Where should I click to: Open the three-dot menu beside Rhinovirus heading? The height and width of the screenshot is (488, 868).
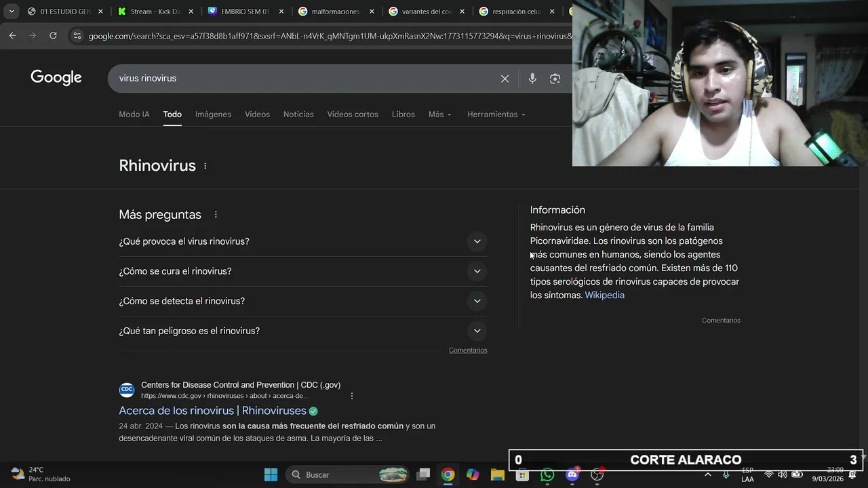click(205, 166)
